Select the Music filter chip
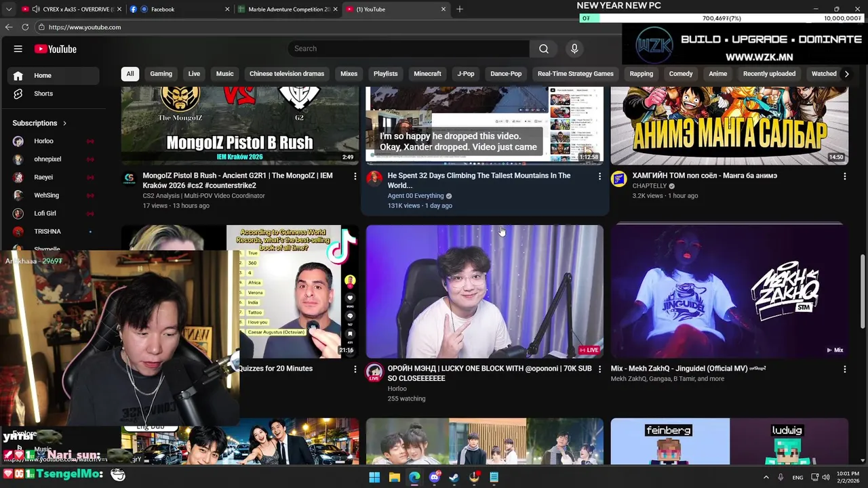 [x=224, y=74]
